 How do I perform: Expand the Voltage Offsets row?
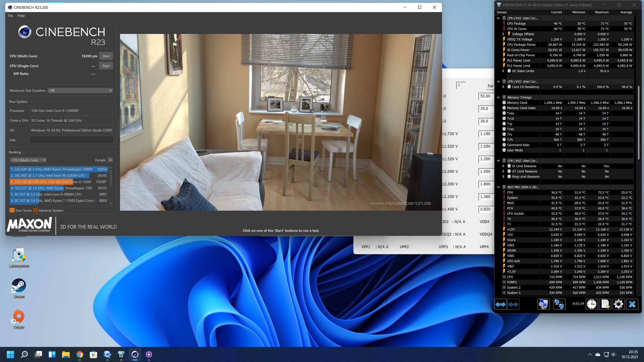(x=503, y=34)
